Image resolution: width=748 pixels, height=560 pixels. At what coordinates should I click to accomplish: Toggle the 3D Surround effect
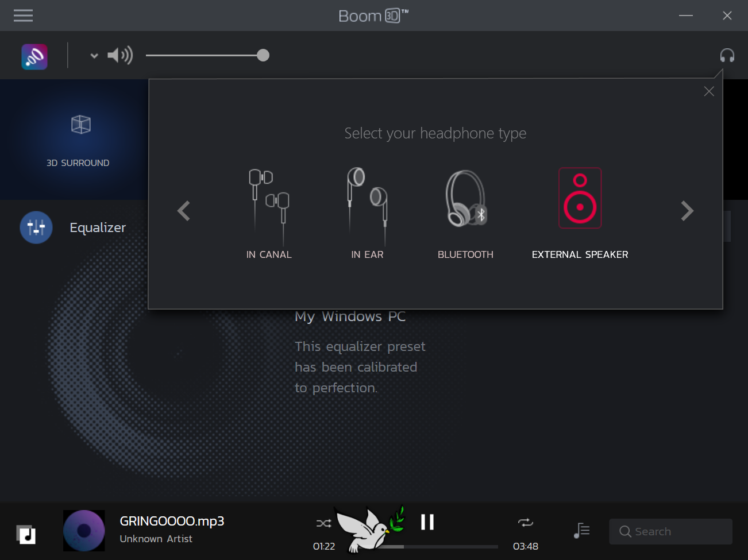coord(78,140)
